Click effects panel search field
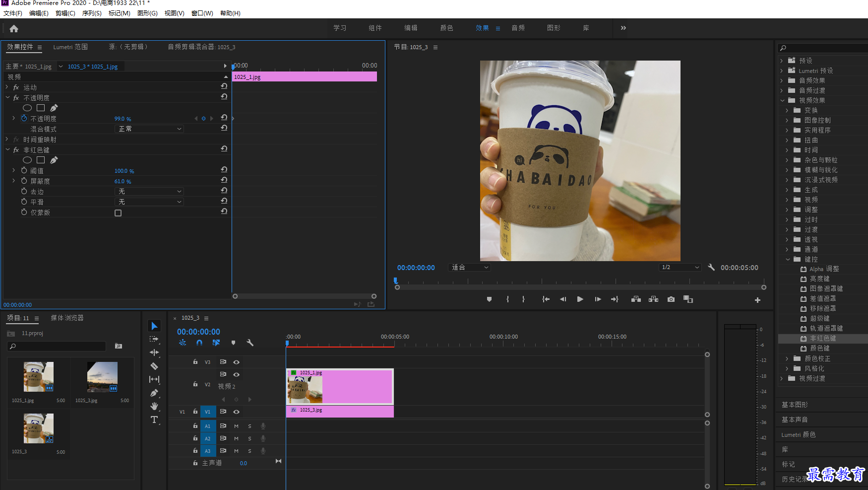868x490 pixels. [823, 48]
